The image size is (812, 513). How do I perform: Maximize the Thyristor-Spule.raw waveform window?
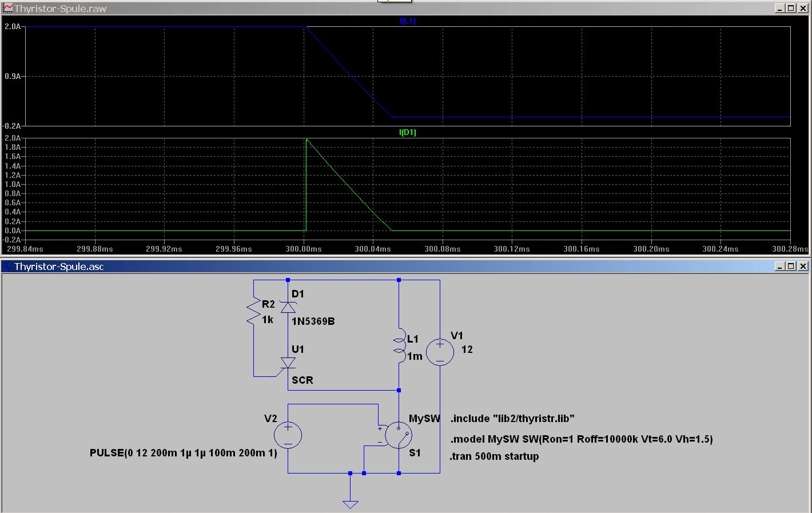point(791,9)
